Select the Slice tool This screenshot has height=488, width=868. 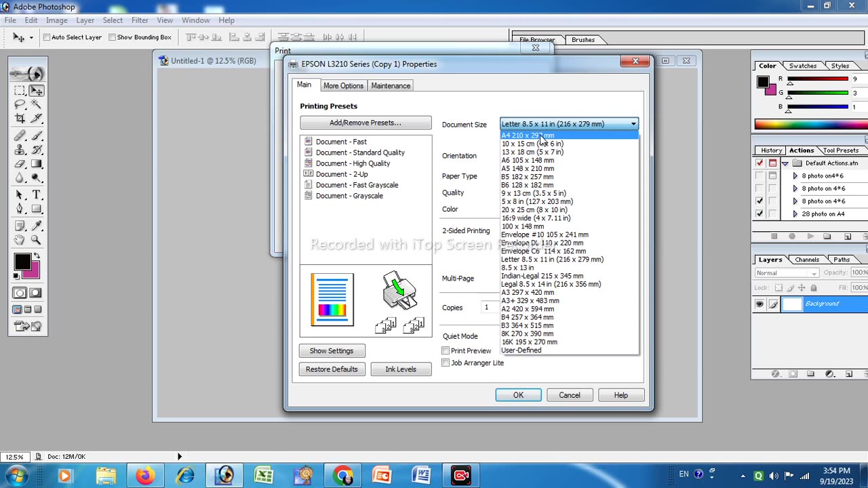tap(36, 119)
